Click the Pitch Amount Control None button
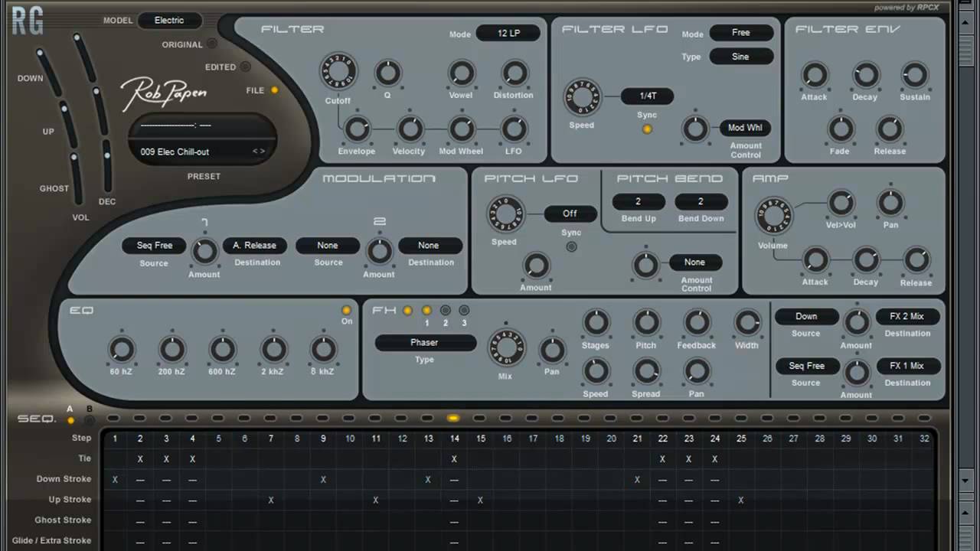980x551 pixels. tap(695, 262)
